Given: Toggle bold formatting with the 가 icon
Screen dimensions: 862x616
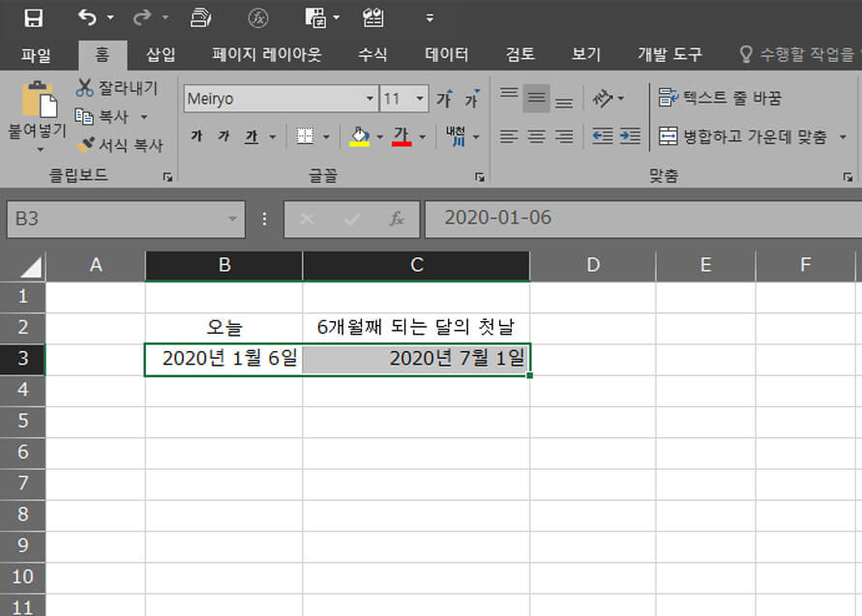Looking at the screenshot, I should [x=196, y=136].
